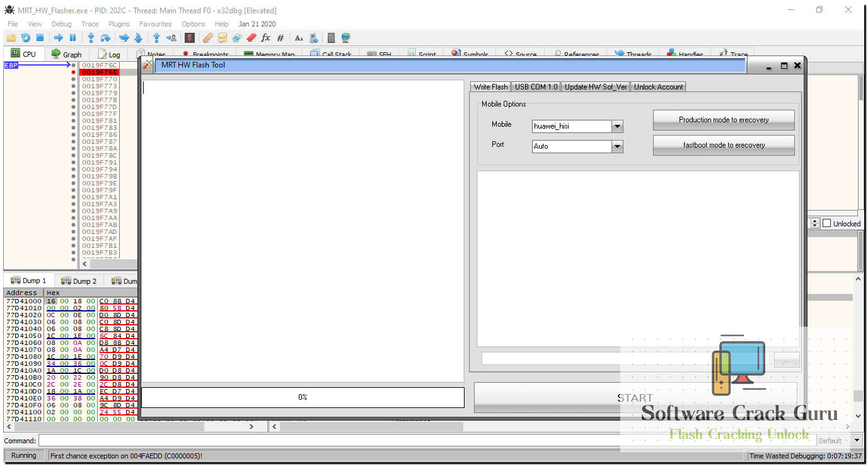The width and height of the screenshot is (868, 466).
Task: Toggle the breakpoint dot at 0019F77B
Action: tap(74, 100)
